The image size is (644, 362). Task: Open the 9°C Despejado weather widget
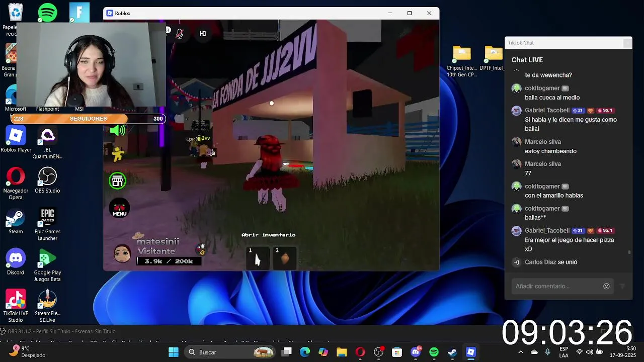point(28,351)
